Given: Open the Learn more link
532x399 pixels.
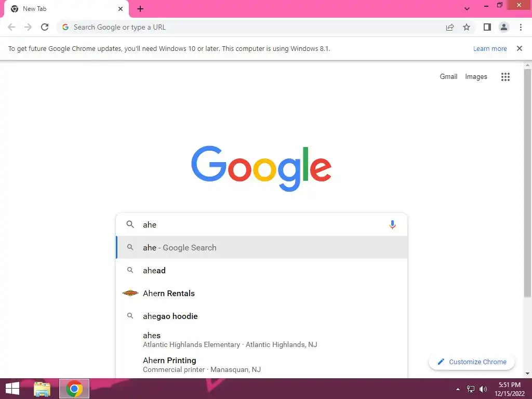Looking at the screenshot, I should (490, 48).
